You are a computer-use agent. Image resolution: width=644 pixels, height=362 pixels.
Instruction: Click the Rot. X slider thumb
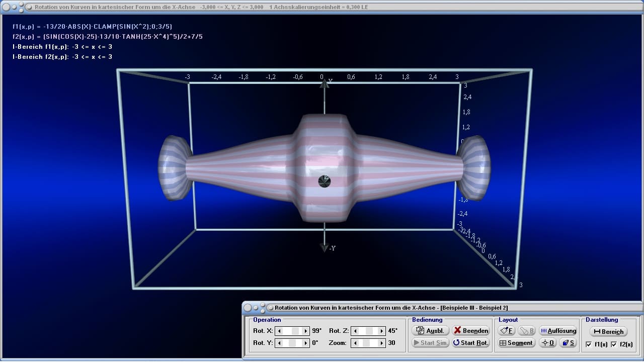coord(296,331)
